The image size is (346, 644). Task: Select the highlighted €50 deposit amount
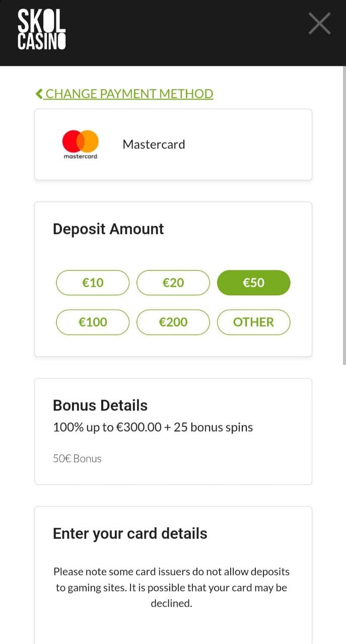(x=253, y=283)
